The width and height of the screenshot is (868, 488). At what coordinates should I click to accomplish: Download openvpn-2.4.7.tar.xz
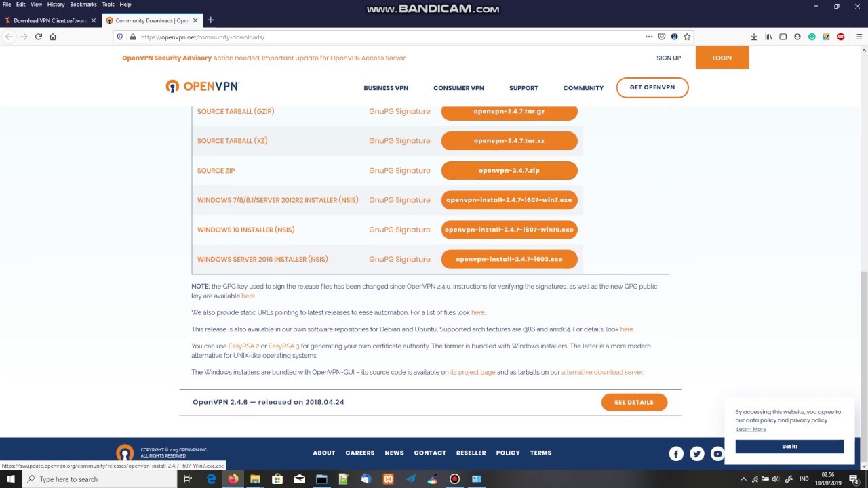[x=509, y=141]
